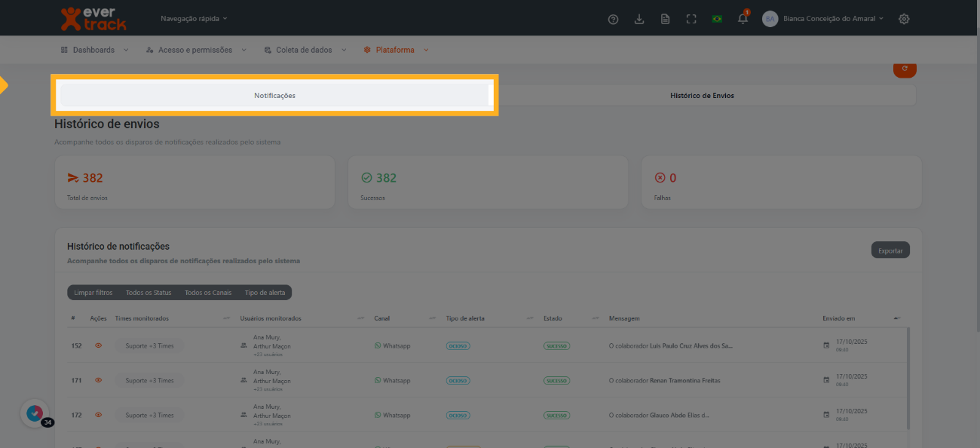Show details for notification row 172
Screen dimensions: 980x448
coord(98,415)
